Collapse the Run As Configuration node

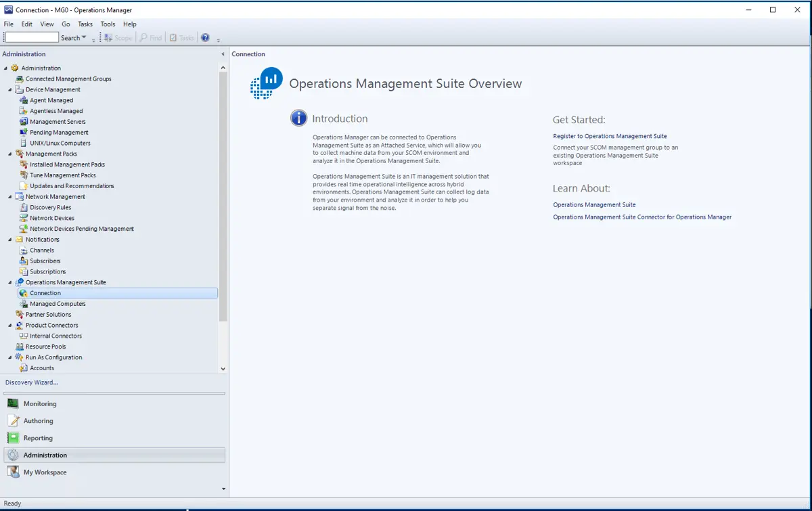pos(10,357)
